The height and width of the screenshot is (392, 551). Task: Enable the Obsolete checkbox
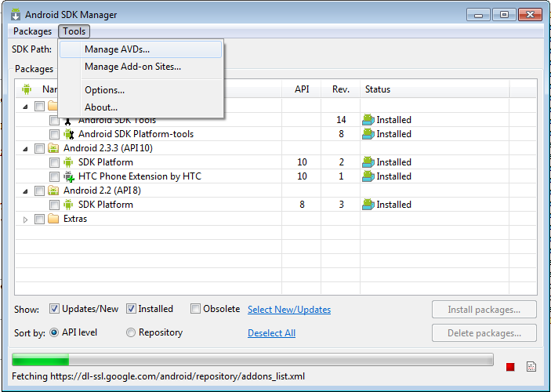click(x=196, y=309)
